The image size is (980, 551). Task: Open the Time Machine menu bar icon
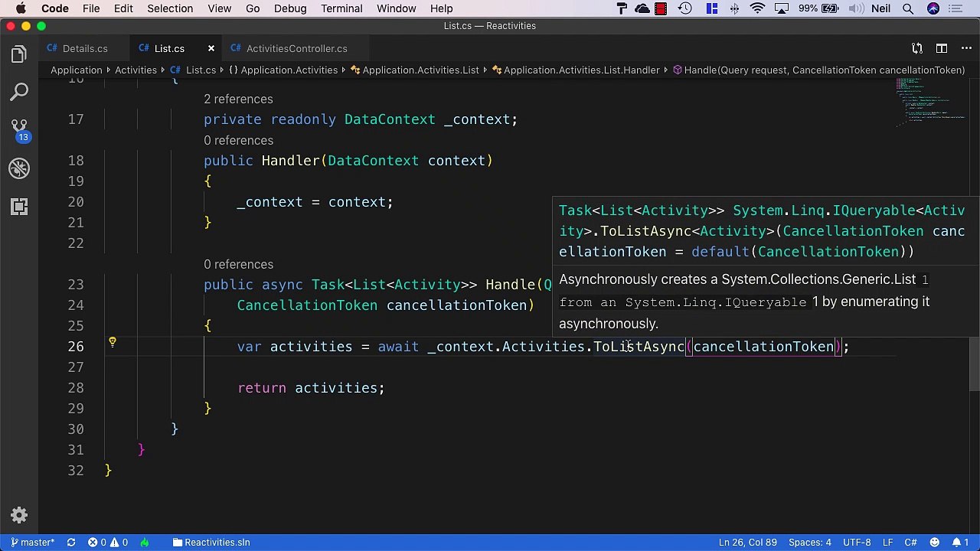(685, 8)
